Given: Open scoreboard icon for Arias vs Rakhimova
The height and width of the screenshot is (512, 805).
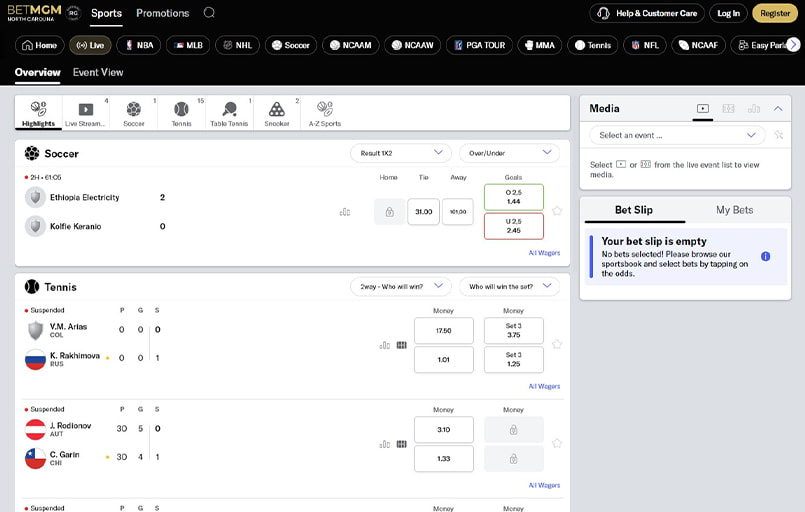Looking at the screenshot, I should click(x=401, y=345).
